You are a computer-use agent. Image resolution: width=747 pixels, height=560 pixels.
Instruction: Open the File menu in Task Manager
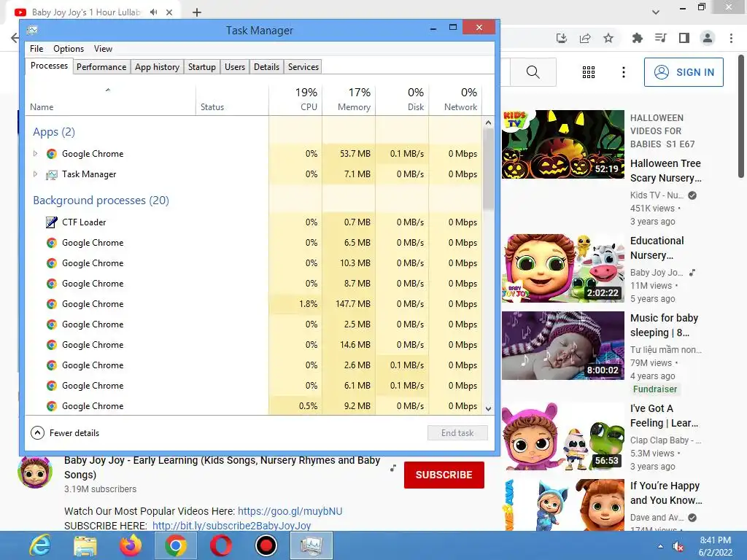[36, 49]
